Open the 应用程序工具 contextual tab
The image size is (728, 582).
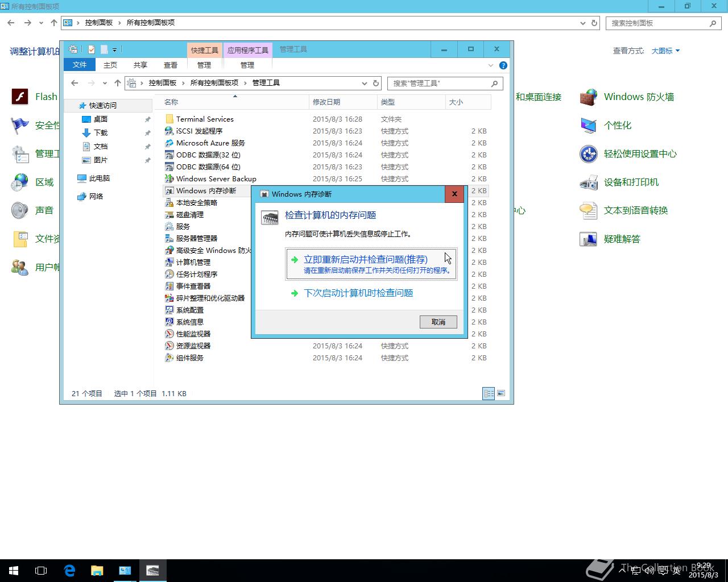(248, 50)
